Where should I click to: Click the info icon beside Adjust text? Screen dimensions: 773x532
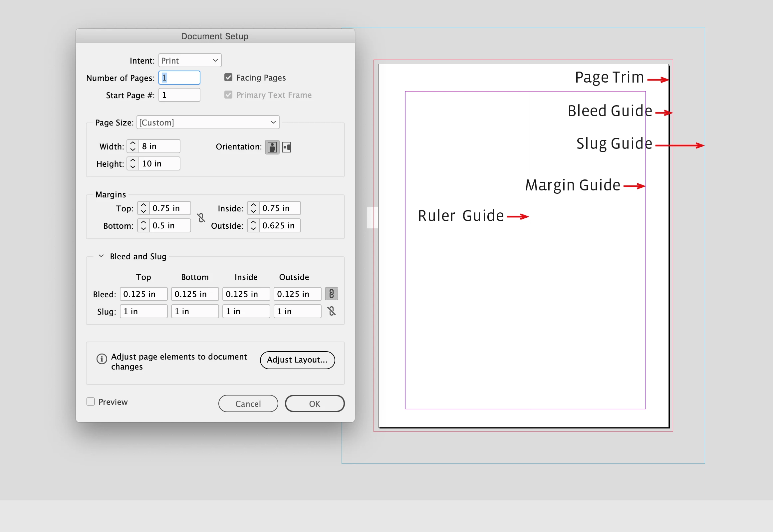102,359
